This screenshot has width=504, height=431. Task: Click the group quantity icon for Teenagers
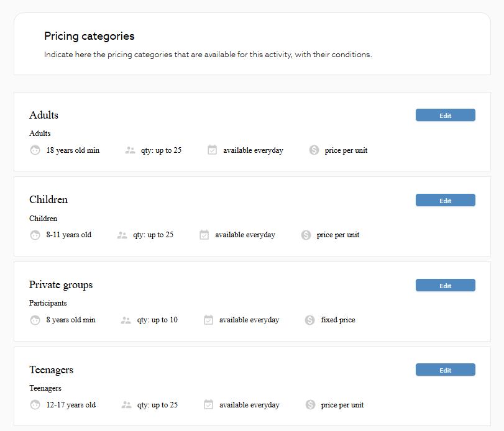tap(126, 405)
